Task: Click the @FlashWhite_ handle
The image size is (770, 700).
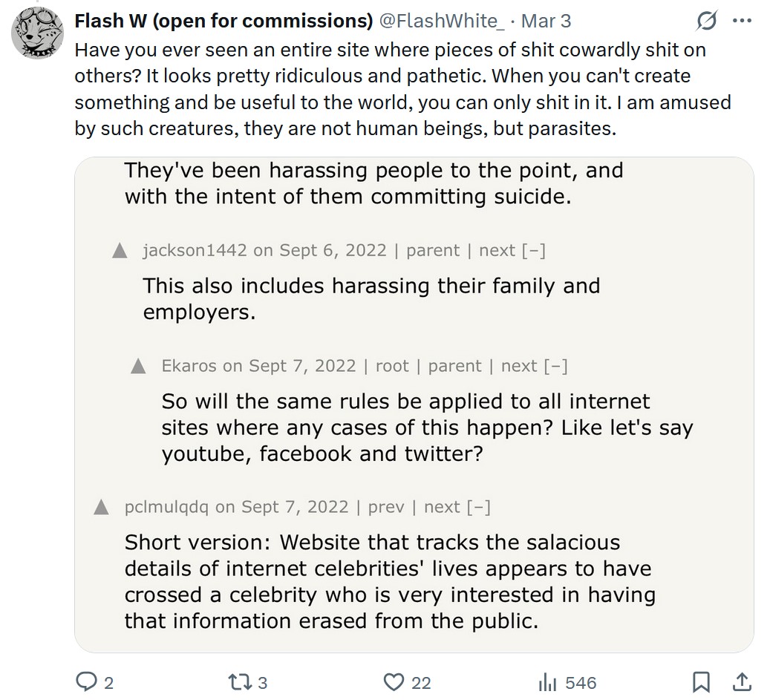Action: (x=442, y=21)
